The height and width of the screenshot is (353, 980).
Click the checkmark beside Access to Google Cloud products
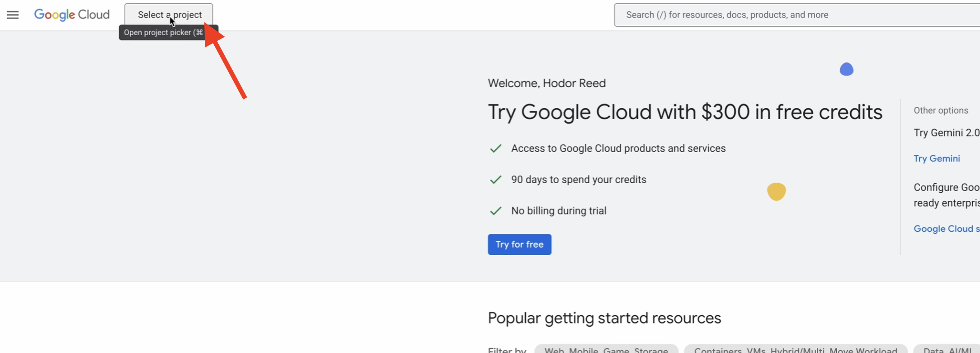coord(495,148)
